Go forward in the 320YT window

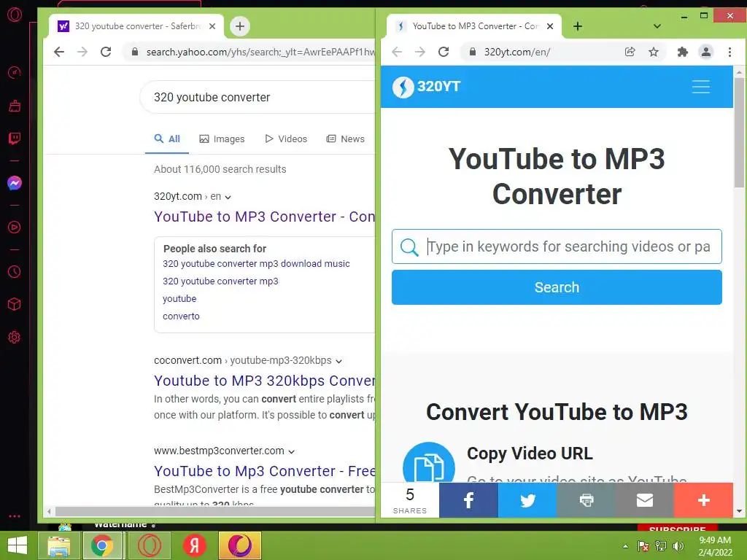[420, 52]
